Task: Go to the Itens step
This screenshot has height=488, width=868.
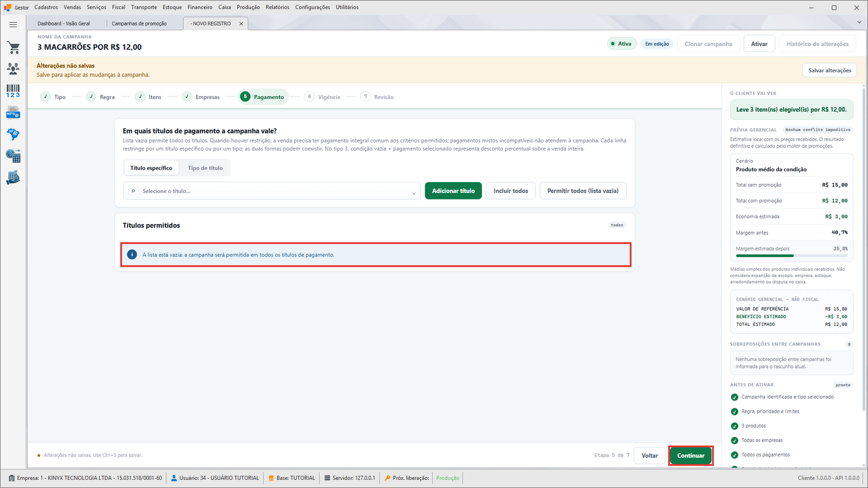Action: pos(148,97)
